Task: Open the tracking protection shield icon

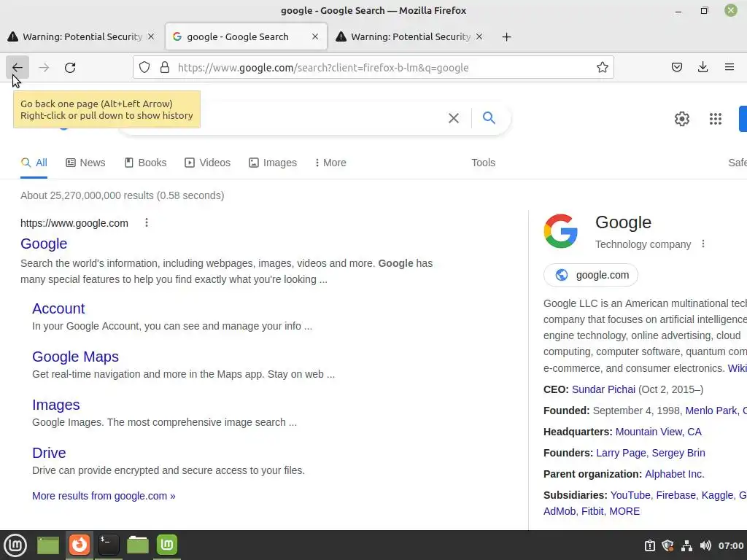Action: (x=144, y=68)
